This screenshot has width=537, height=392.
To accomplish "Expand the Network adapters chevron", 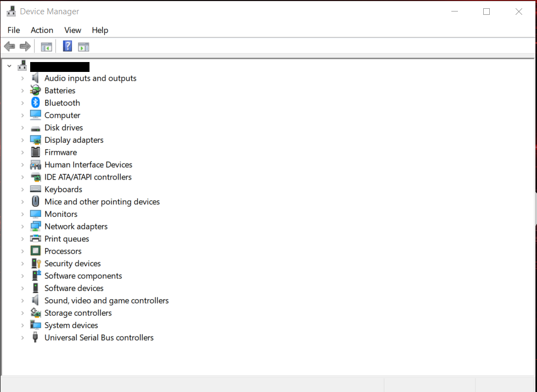I will [23, 227].
